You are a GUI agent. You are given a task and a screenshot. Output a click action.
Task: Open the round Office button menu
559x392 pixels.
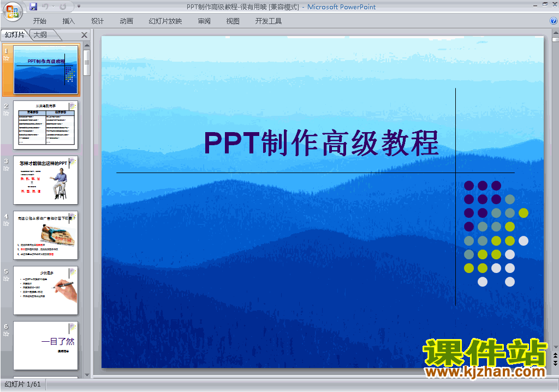(13, 11)
